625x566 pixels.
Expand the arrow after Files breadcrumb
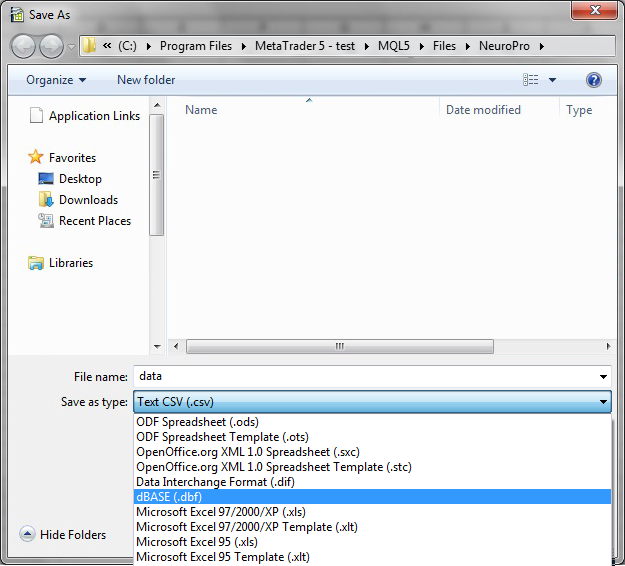pos(468,47)
